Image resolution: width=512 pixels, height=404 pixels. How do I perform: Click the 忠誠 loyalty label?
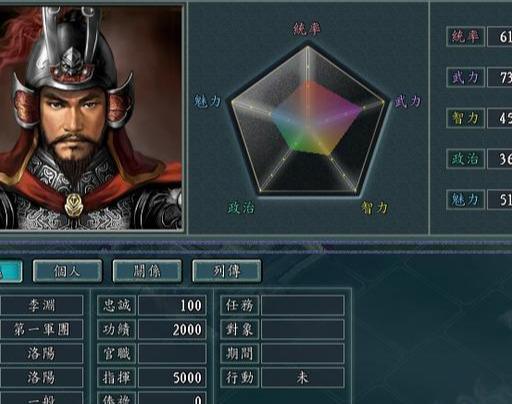pyautogui.click(x=117, y=305)
